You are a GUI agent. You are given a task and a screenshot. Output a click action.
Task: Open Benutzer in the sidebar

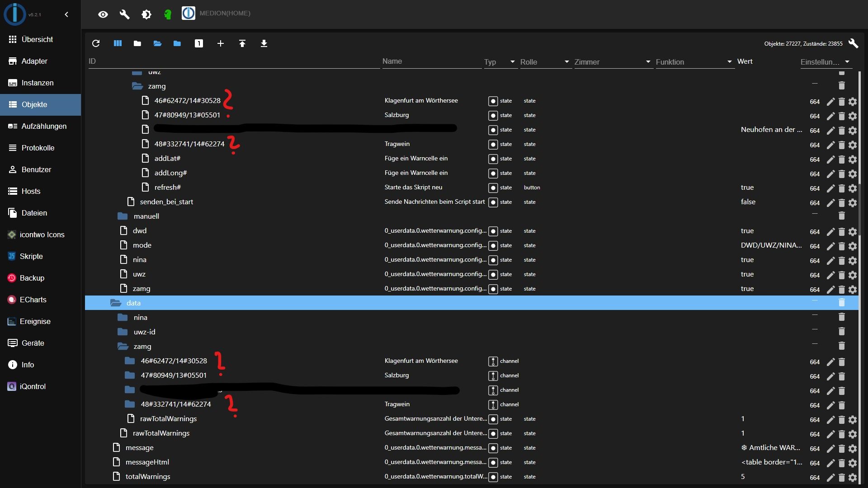[x=41, y=169]
